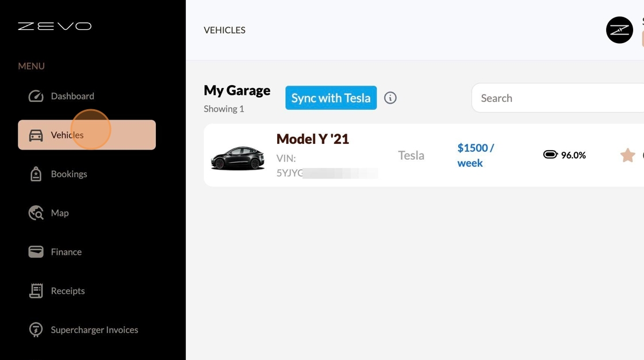644x360 pixels.
Task: Click the Bookings bag icon
Action: (x=36, y=174)
